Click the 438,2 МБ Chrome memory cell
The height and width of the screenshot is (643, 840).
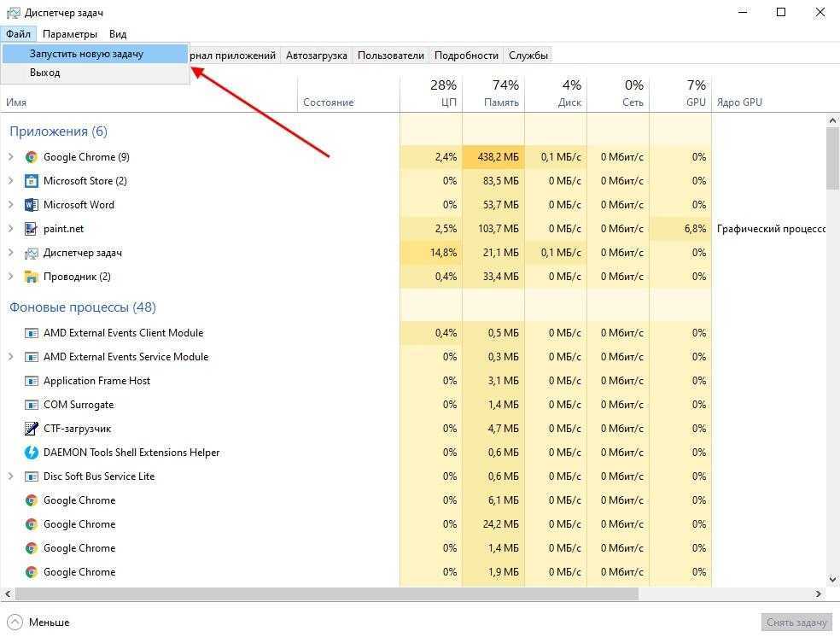[493, 157]
